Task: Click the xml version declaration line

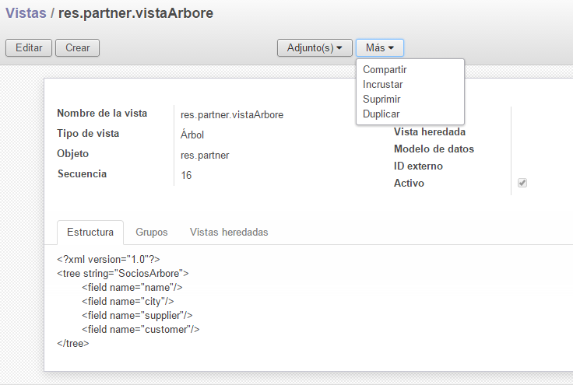Action: pyautogui.click(x=108, y=260)
